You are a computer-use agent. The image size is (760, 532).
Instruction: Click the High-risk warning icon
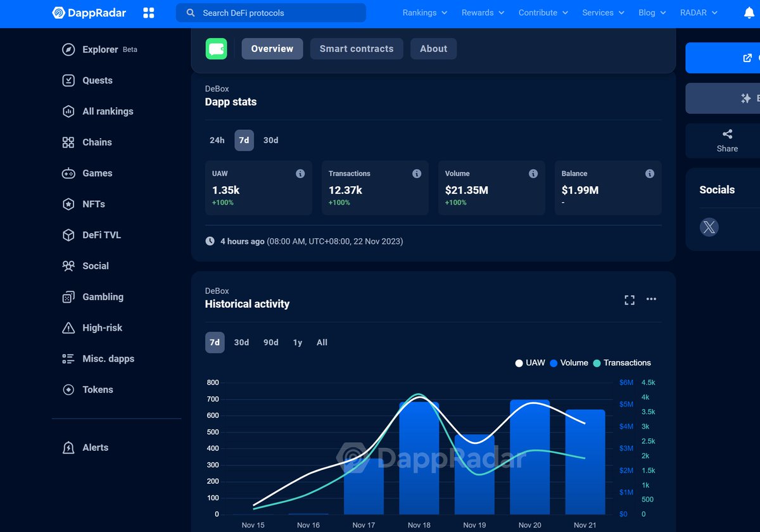pos(68,328)
